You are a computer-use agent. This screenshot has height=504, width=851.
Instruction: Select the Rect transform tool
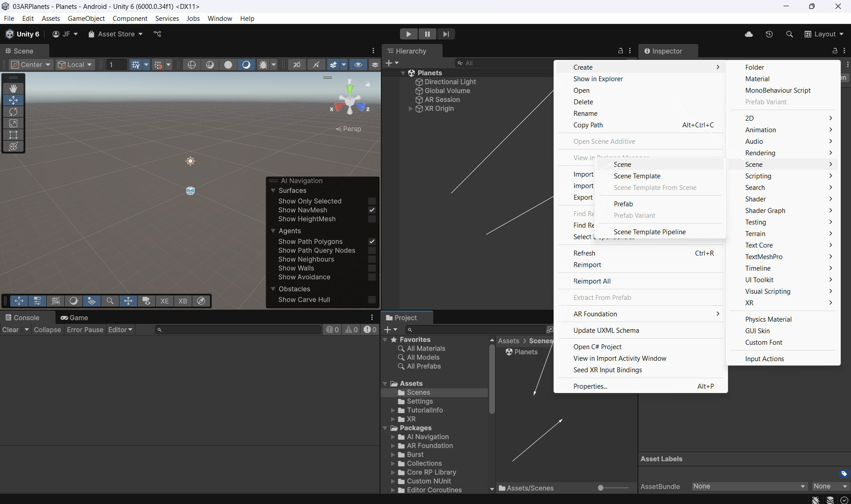click(13, 135)
